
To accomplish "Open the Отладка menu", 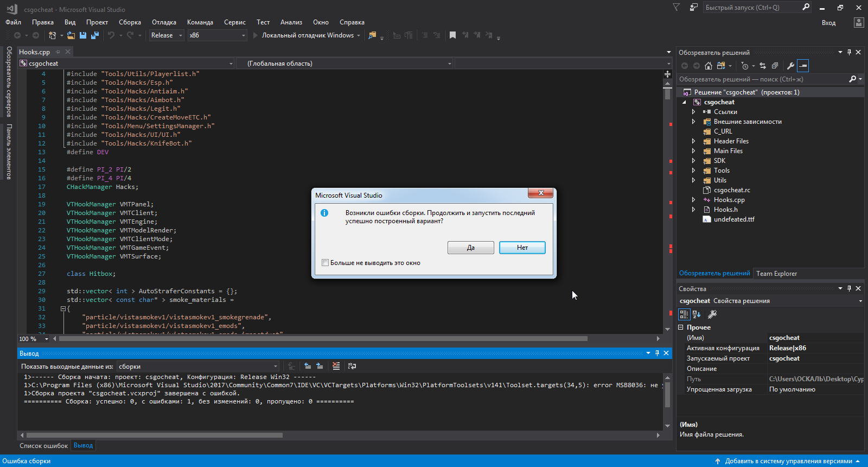I will click(164, 22).
